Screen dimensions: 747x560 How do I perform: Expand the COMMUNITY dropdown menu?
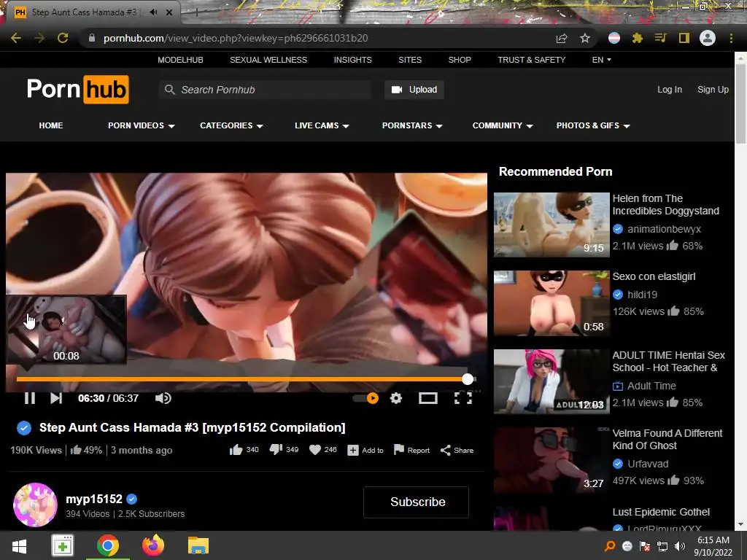[x=503, y=125]
